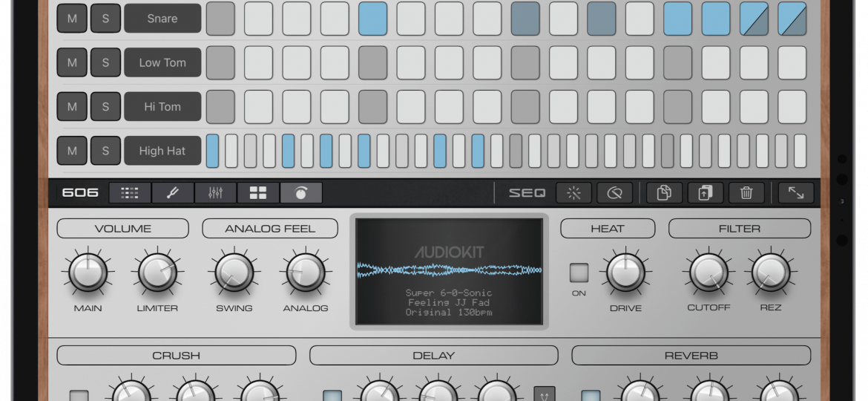Toggle the DELAY effect on/off switch

click(x=332, y=396)
